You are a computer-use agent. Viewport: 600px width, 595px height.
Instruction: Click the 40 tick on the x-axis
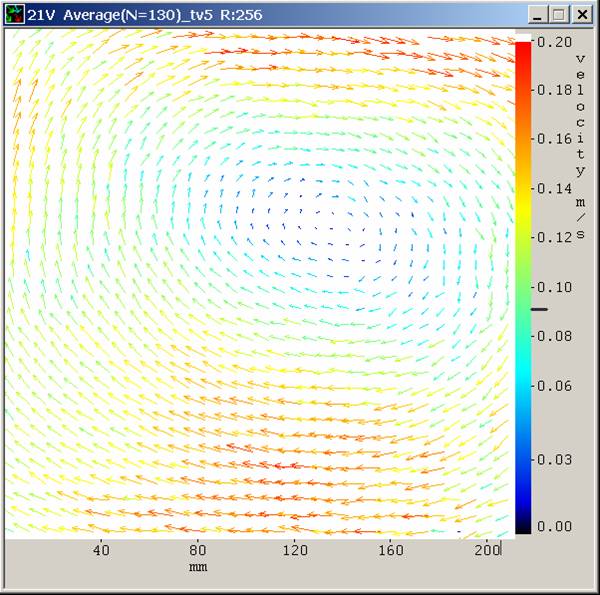pos(101,550)
